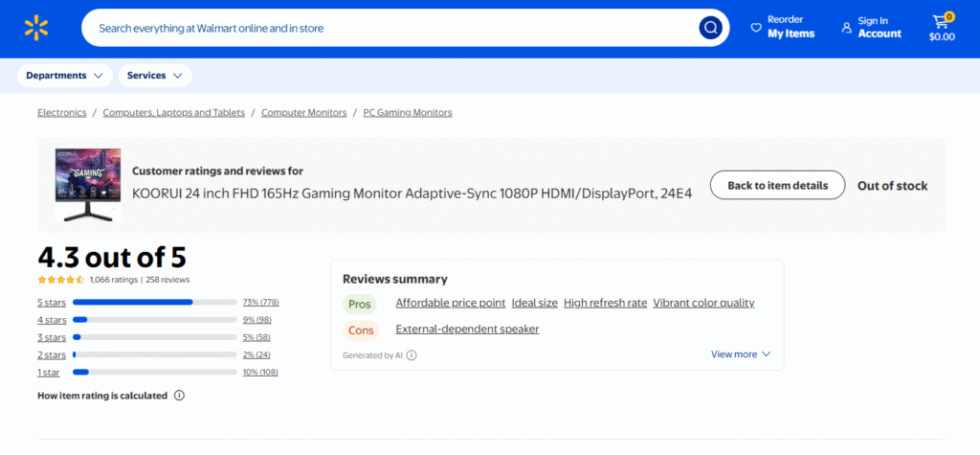Select the High refresh rate pro

click(x=605, y=303)
